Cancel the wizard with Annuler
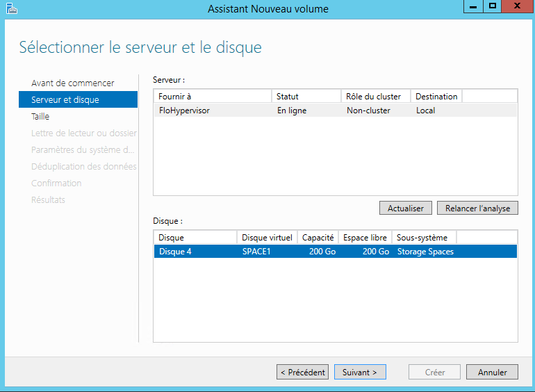The height and width of the screenshot is (392, 535). pos(492,372)
